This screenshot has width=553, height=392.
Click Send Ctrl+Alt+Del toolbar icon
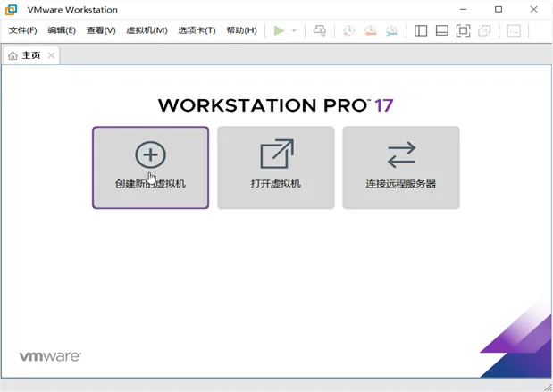click(x=320, y=30)
